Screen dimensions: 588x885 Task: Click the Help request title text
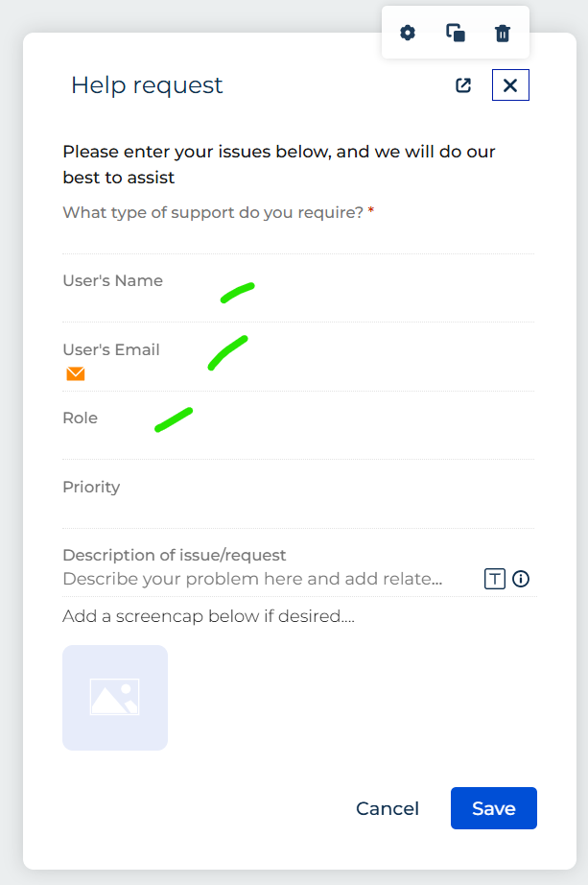point(147,85)
